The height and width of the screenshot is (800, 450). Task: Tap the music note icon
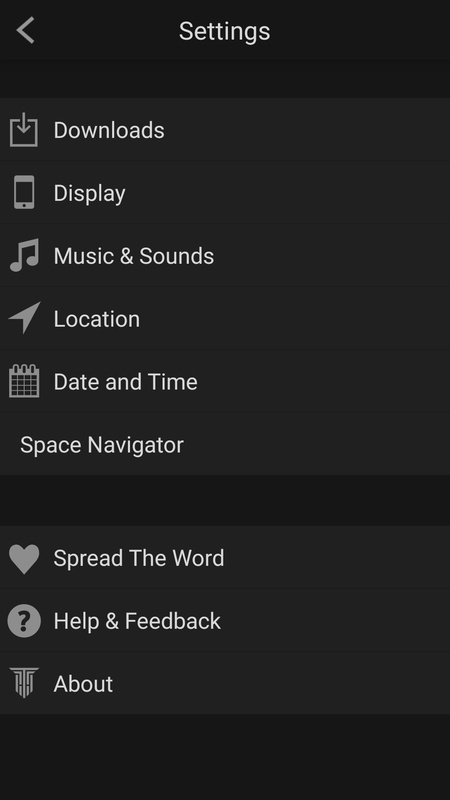(x=24, y=255)
